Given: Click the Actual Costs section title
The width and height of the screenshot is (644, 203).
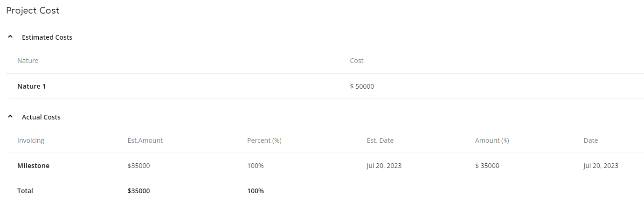Looking at the screenshot, I should point(41,117).
